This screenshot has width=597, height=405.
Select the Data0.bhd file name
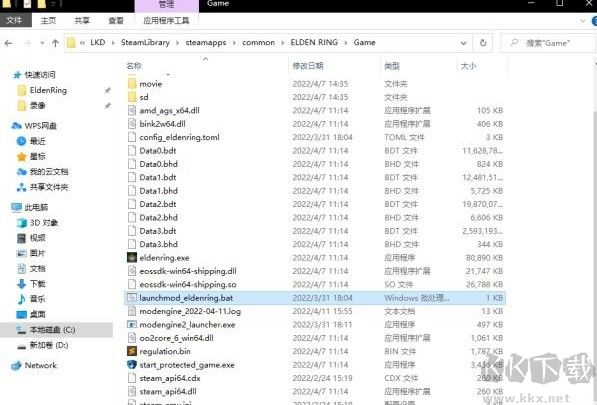coord(158,164)
